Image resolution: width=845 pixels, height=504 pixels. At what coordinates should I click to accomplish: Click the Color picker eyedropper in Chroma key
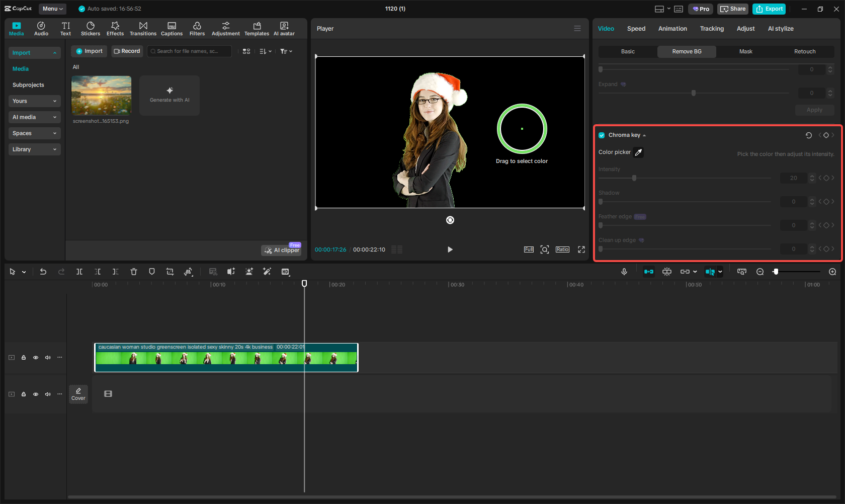pyautogui.click(x=638, y=152)
